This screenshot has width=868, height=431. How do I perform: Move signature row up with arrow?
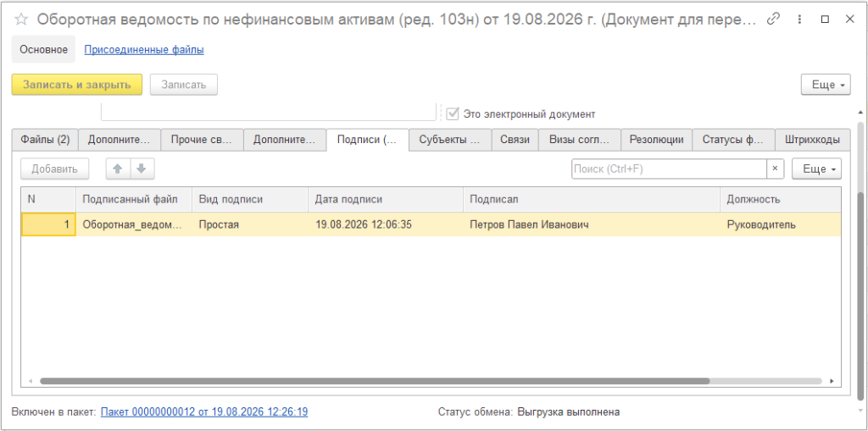118,169
